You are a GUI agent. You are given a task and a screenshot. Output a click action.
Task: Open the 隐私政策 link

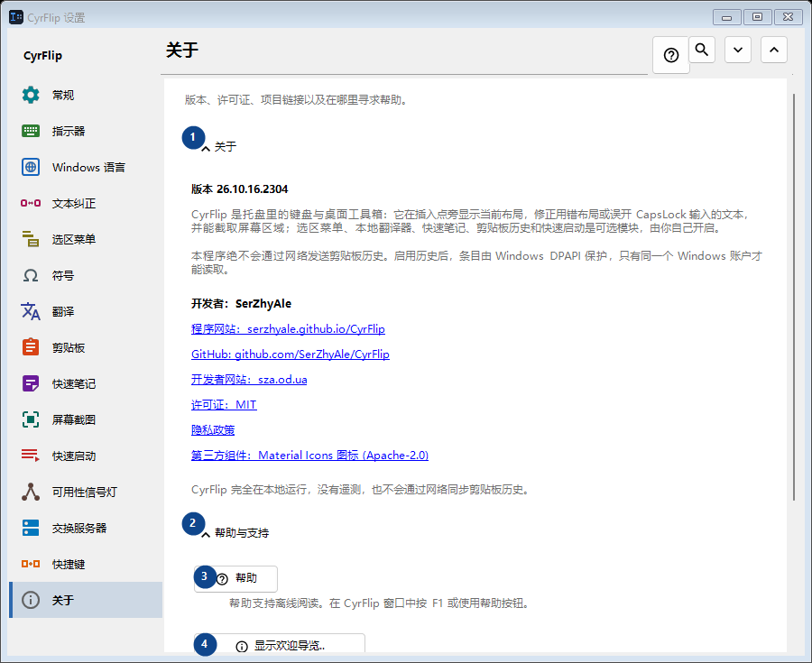(213, 430)
